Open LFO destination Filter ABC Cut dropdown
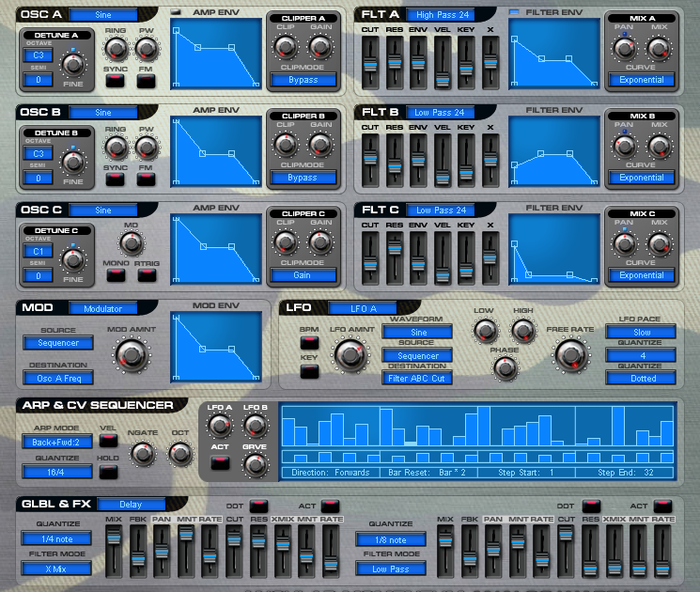 pyautogui.click(x=417, y=378)
